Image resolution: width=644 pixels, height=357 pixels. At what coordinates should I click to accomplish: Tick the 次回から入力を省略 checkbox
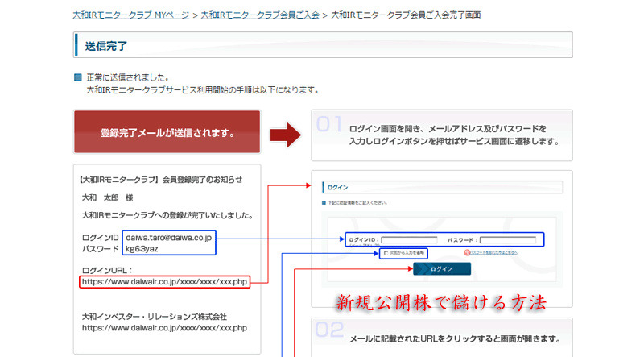386,253
